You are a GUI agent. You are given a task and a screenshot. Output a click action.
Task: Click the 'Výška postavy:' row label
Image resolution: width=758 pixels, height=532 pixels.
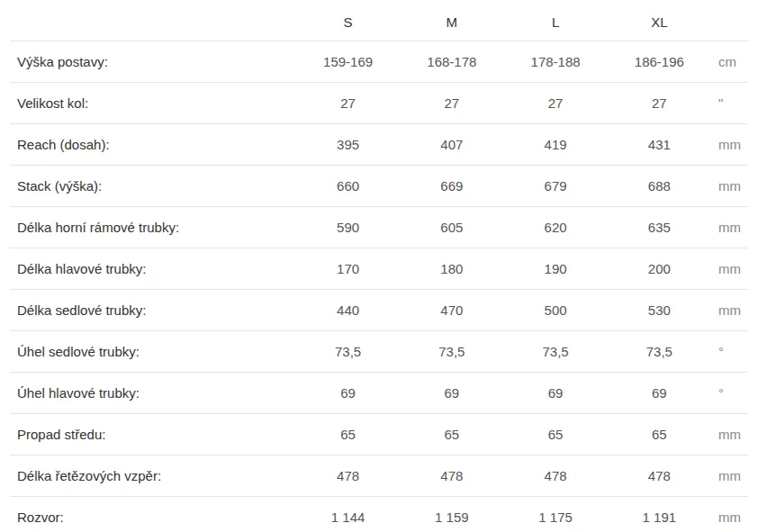[62, 62]
